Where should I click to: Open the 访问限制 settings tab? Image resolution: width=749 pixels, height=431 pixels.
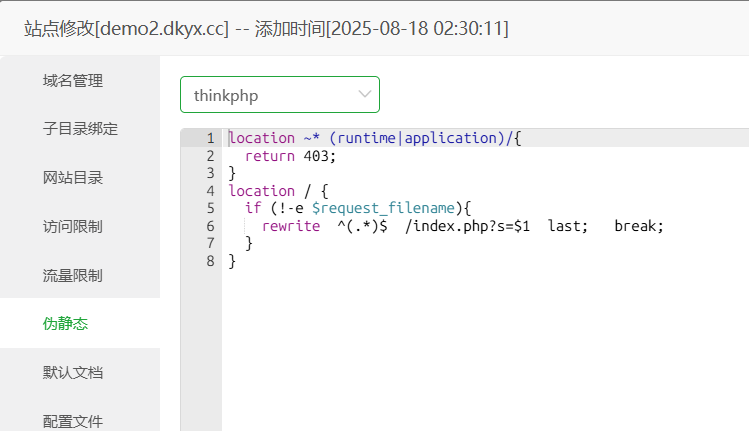(x=73, y=227)
